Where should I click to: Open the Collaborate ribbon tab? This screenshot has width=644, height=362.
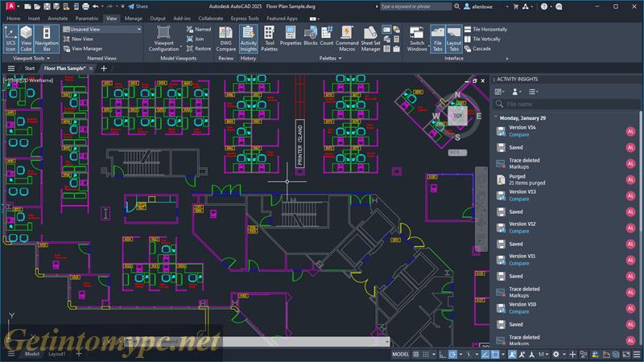[x=210, y=19]
